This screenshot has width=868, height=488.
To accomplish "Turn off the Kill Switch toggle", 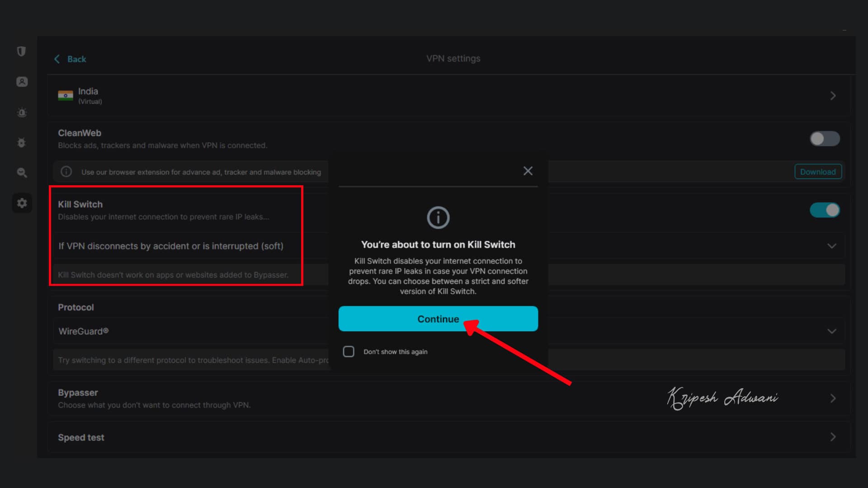I will tap(824, 210).
